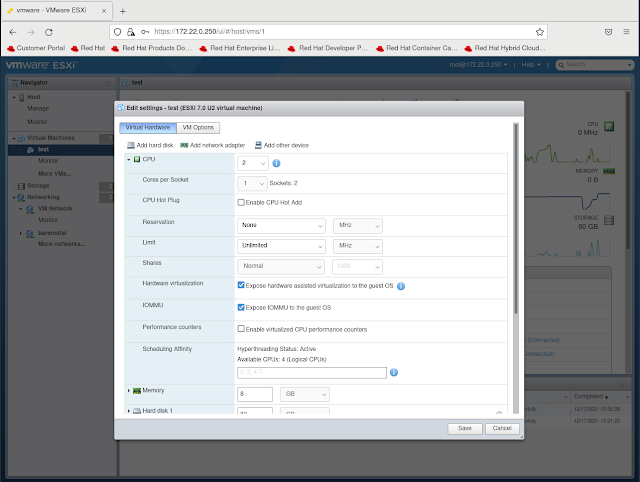The width and height of the screenshot is (640, 482).
Task: Click Add network adapter icon
Action: tap(184, 145)
